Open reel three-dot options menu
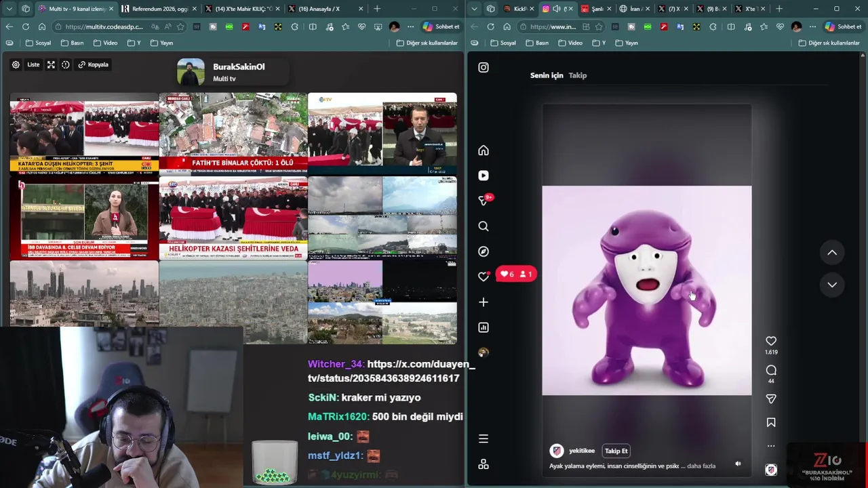Image resolution: width=868 pixels, height=488 pixels. 771,446
